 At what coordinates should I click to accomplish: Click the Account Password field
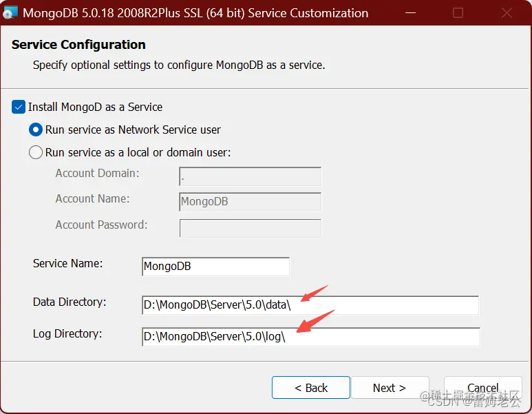pyautogui.click(x=250, y=228)
